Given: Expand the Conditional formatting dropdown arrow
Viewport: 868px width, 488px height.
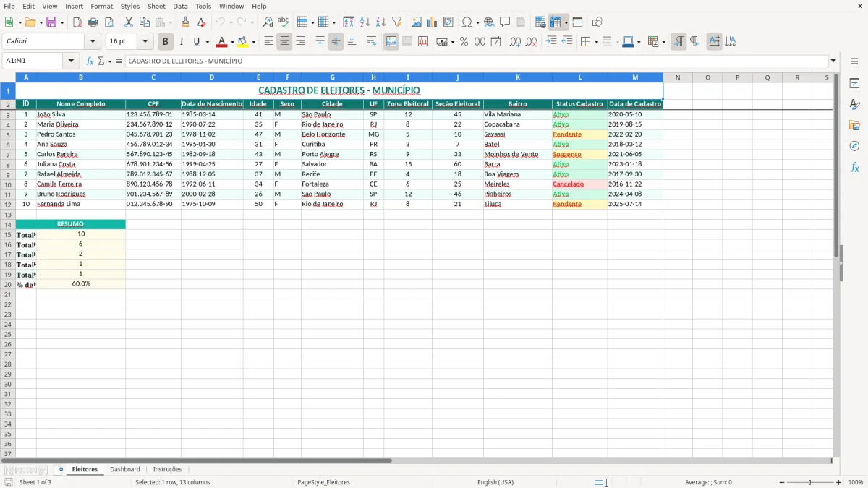Looking at the screenshot, I should [x=663, y=43].
